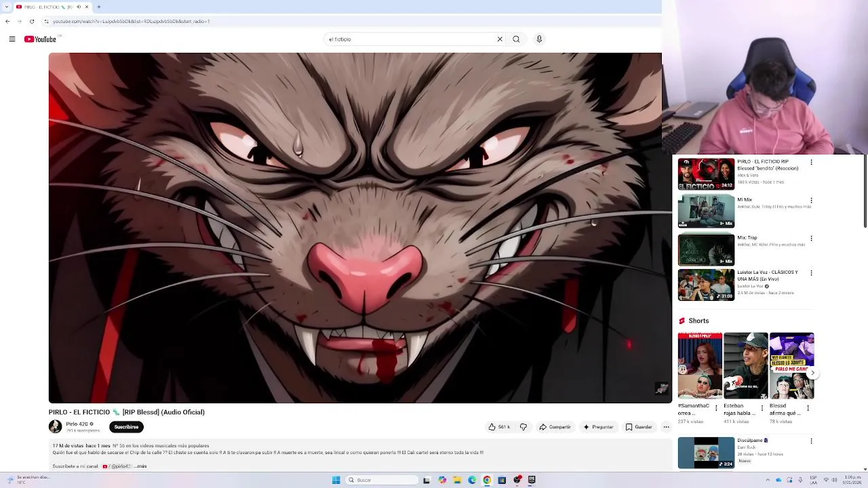This screenshot has width=868, height=488.
Task: Open Pirlo 420 channel avatar
Action: (x=55, y=426)
